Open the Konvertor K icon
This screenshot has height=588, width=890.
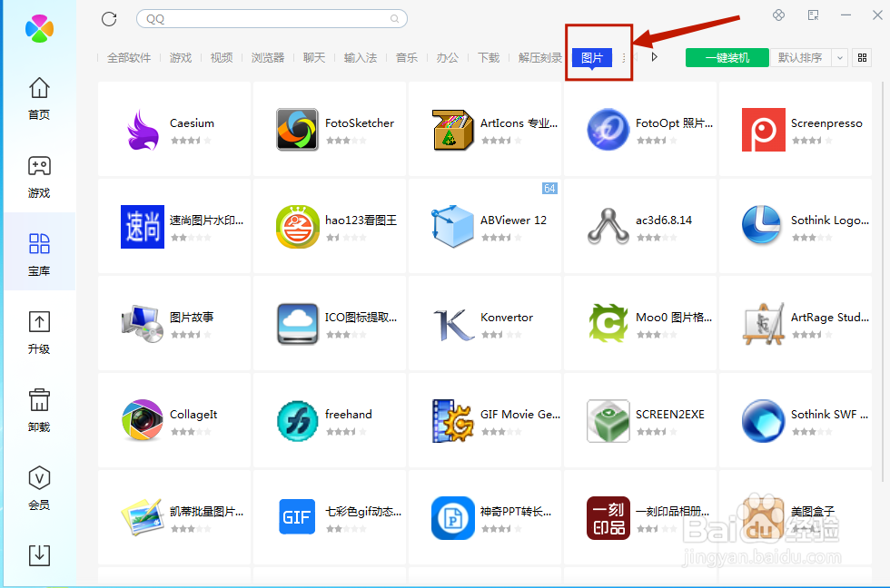(x=452, y=324)
